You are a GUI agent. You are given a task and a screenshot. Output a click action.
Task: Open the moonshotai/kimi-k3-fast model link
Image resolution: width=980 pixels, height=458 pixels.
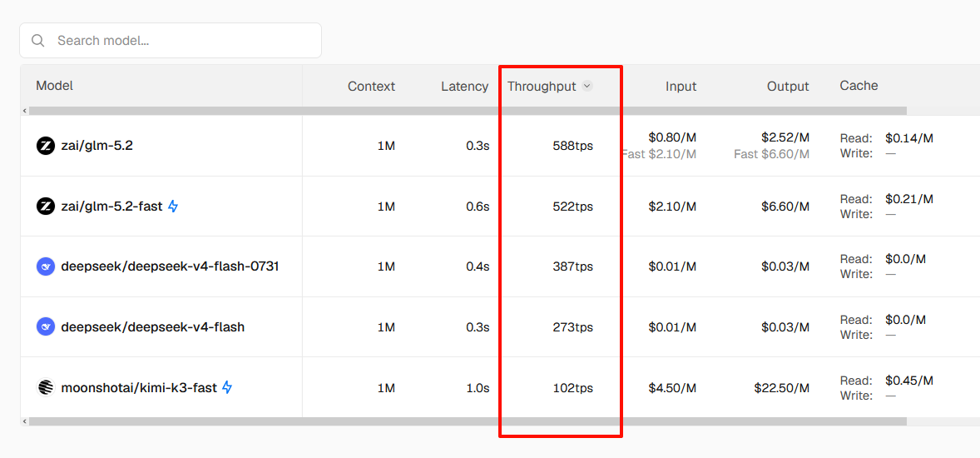pyautogui.click(x=139, y=387)
